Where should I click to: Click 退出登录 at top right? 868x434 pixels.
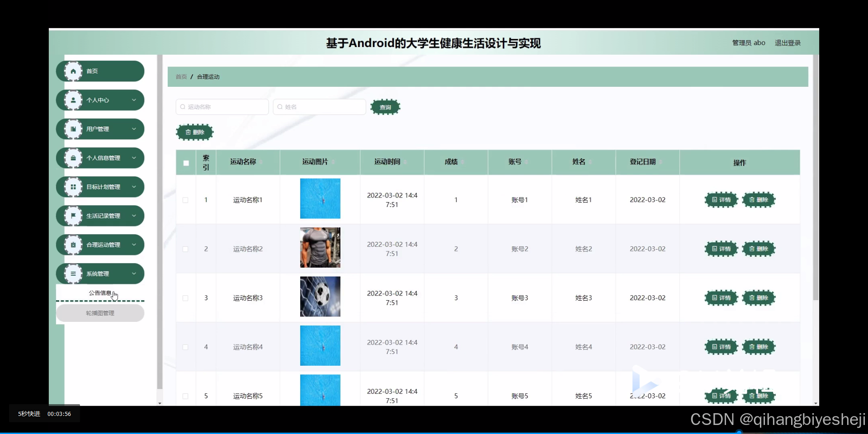787,42
